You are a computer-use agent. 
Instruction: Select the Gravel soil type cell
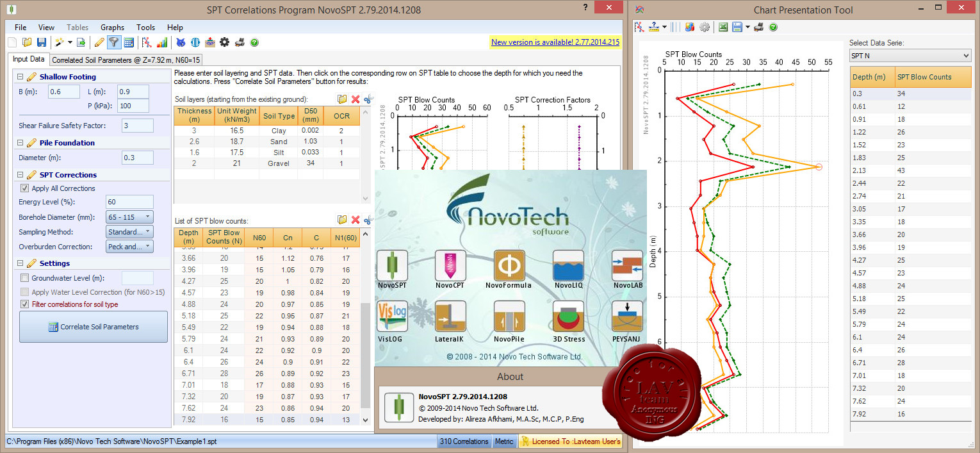tap(279, 163)
